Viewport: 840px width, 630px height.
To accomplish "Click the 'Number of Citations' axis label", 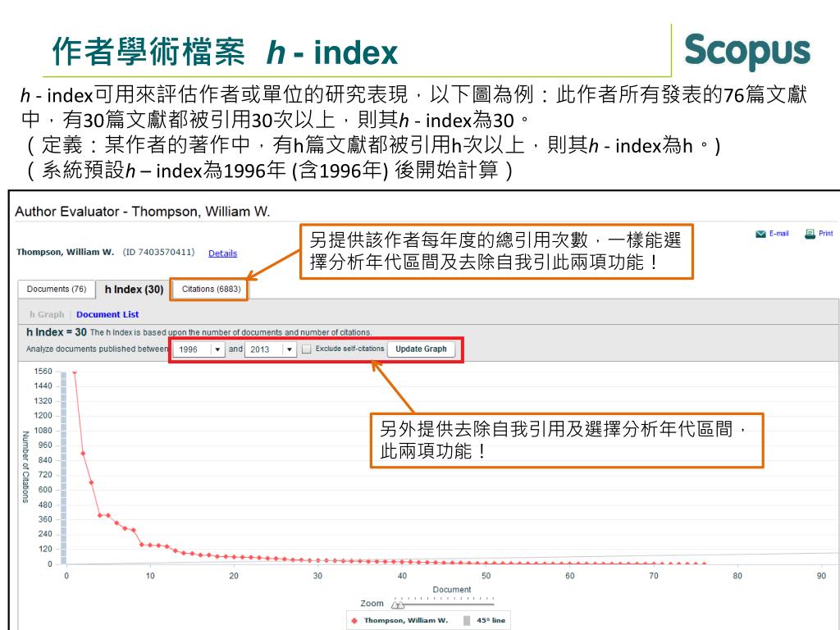I will click(x=25, y=467).
